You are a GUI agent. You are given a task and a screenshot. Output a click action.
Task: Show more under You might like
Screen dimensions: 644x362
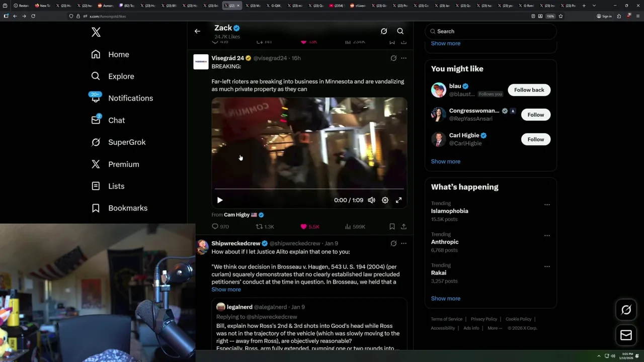pyautogui.click(x=445, y=161)
